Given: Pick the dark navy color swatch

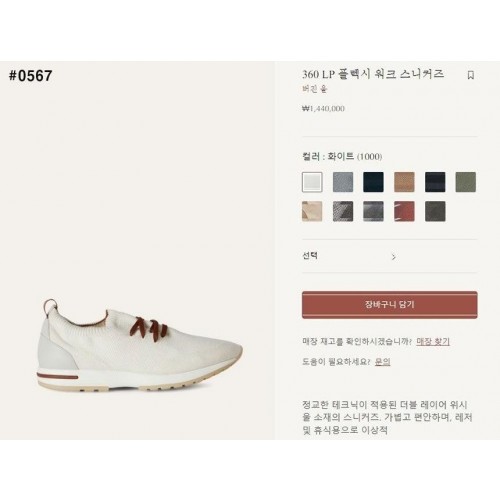Looking at the screenshot, I should pos(373,182).
